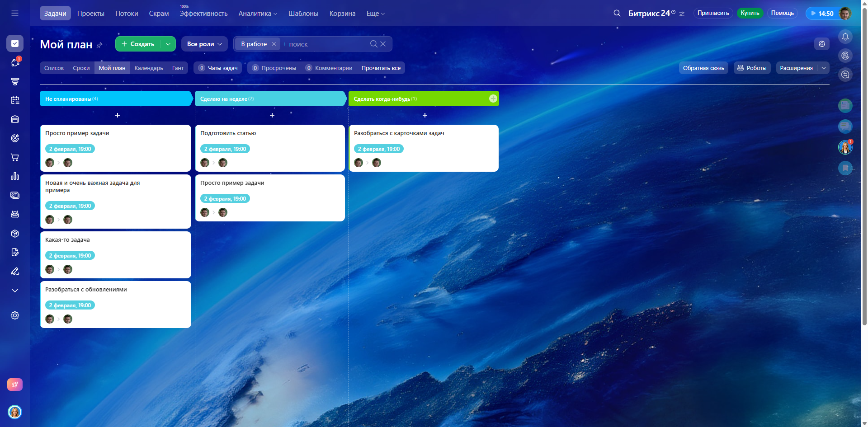Click the Купить button

tap(750, 13)
